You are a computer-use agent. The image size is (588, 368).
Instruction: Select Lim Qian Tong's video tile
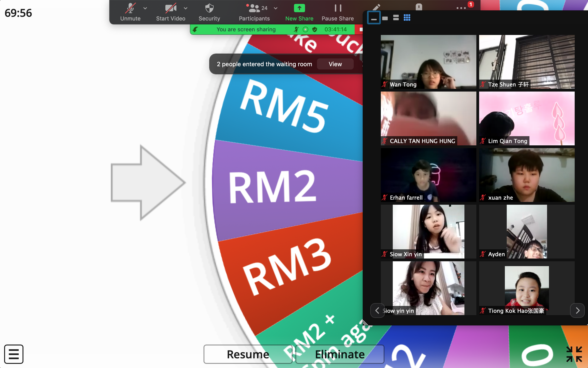pos(527,118)
